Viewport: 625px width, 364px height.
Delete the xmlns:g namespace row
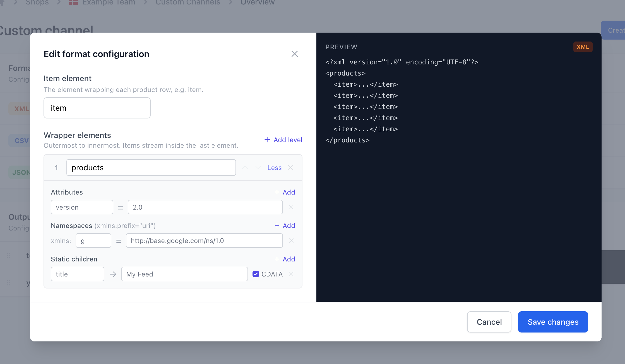pos(291,241)
